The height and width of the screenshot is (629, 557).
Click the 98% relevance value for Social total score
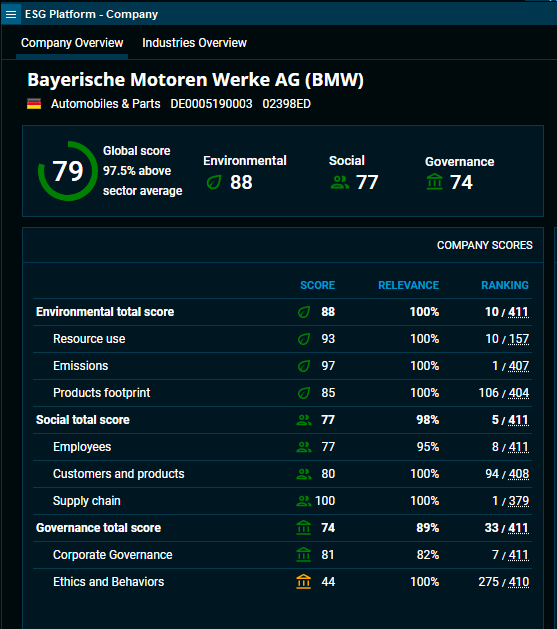(x=427, y=420)
